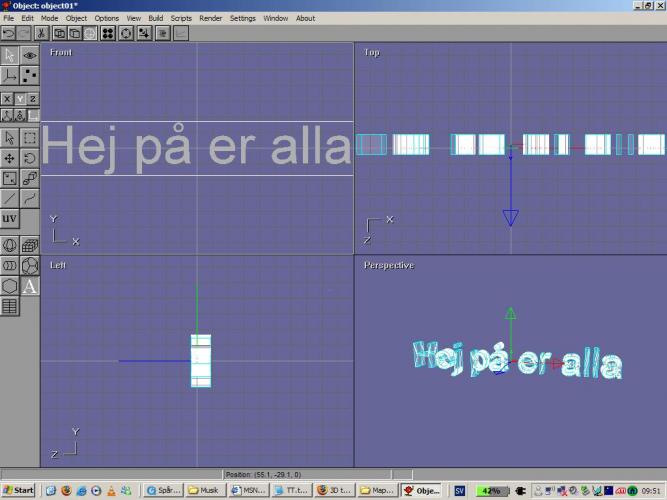This screenshot has height=500, width=667.
Task: Select the Line drawing tool
Action: tap(10, 198)
